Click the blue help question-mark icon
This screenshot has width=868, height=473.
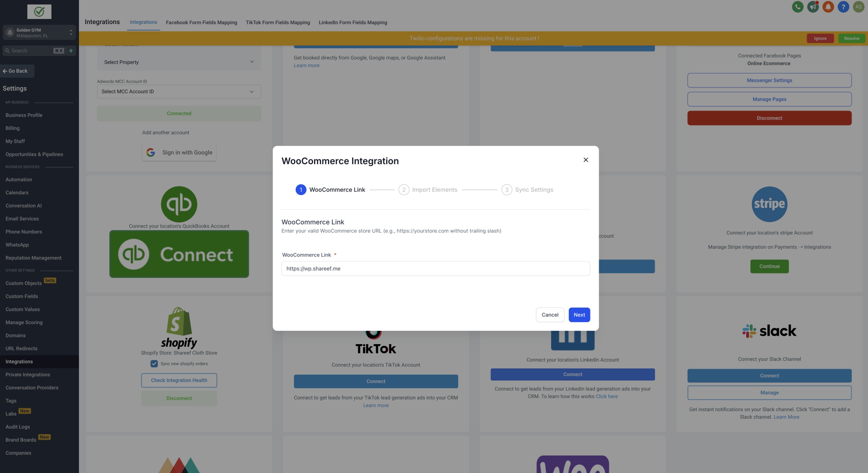[x=843, y=7]
